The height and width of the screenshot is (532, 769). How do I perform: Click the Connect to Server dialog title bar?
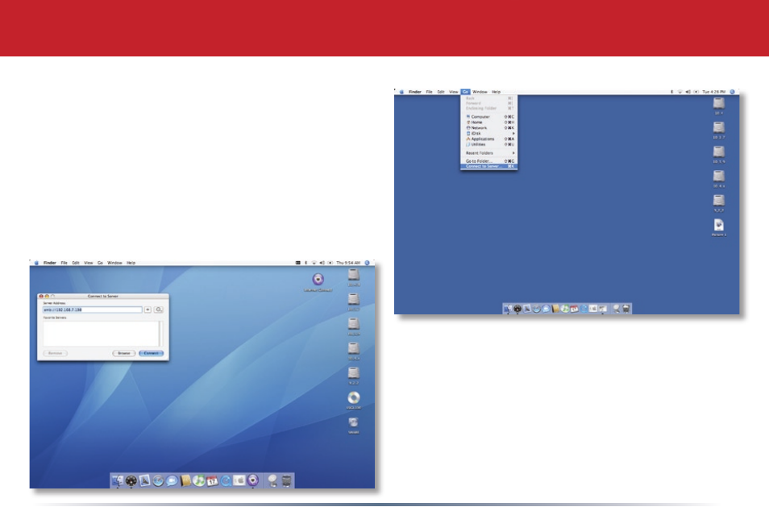[103, 296]
